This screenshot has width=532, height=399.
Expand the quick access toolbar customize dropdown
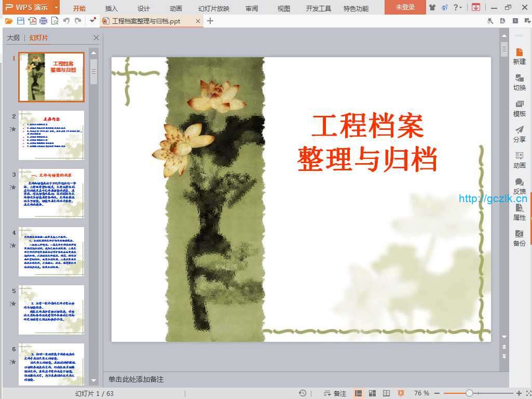[92, 21]
